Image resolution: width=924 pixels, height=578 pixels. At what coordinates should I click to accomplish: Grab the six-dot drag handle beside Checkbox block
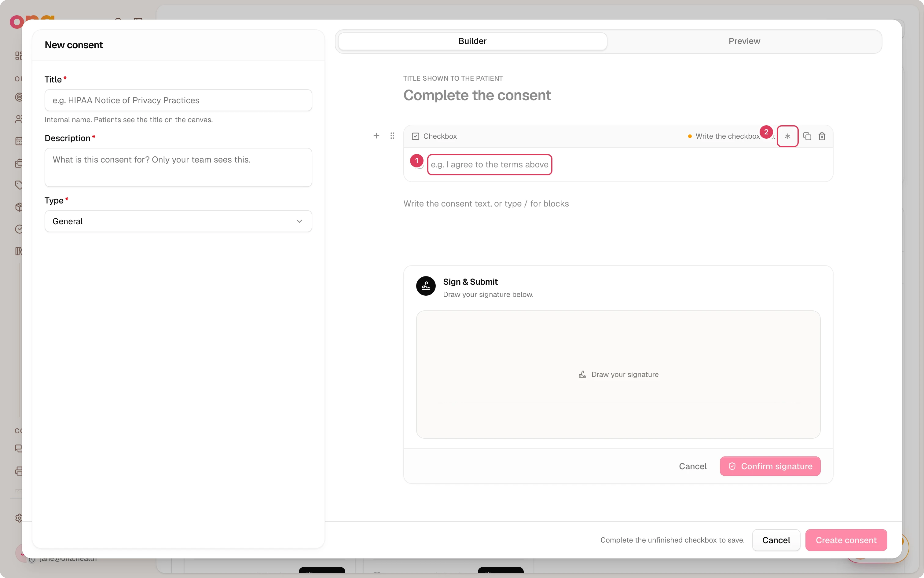[x=392, y=136]
